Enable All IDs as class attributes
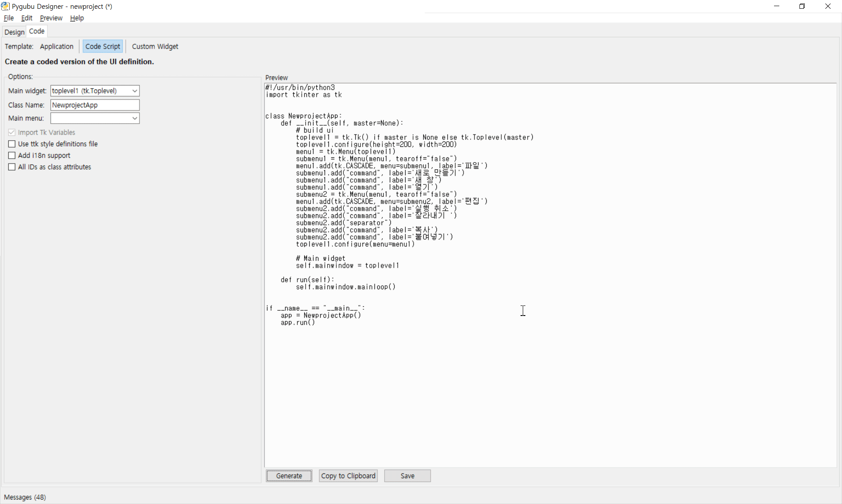The height and width of the screenshot is (504, 842). (12, 167)
